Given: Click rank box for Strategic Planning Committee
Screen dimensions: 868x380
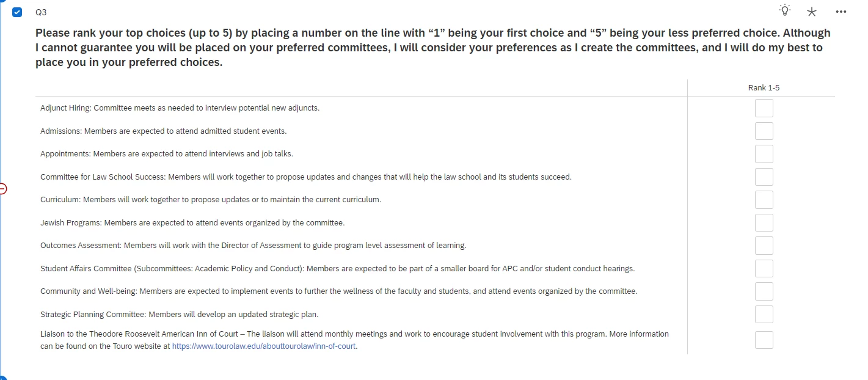Looking at the screenshot, I should [x=764, y=314].
